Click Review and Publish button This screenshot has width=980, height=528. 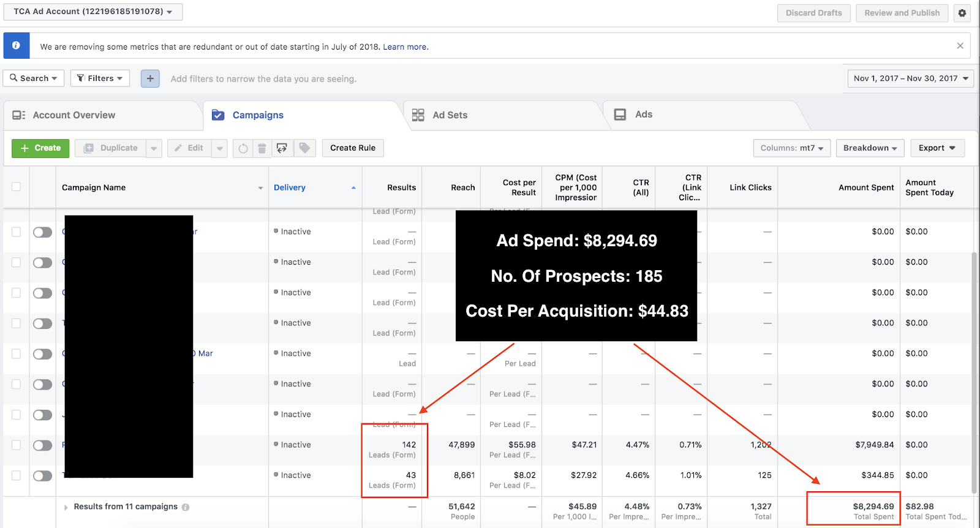(902, 13)
